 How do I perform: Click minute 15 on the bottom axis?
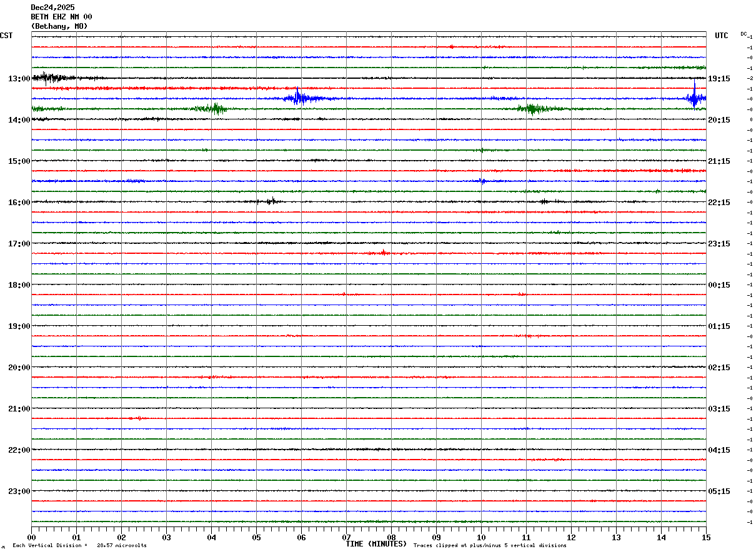coord(706,538)
